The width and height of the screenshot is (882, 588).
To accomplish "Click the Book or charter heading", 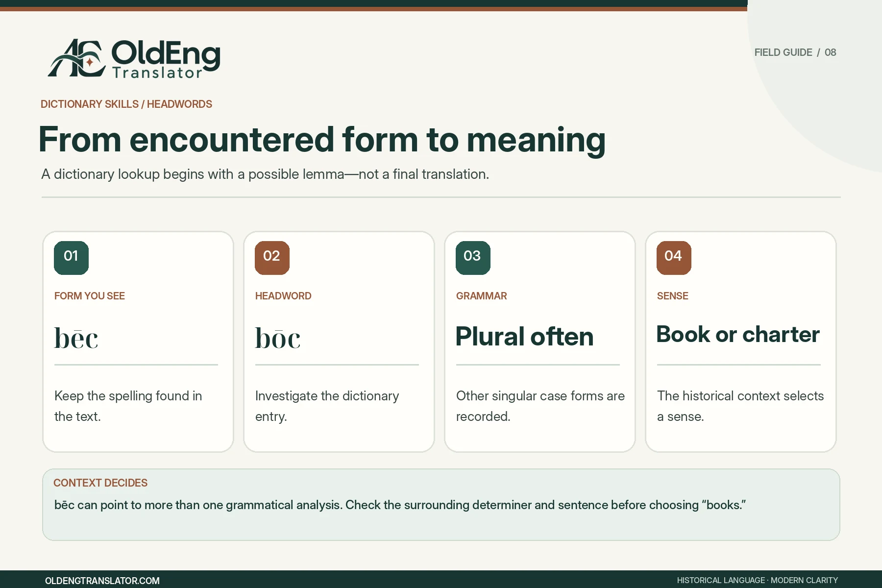I will pos(738,335).
